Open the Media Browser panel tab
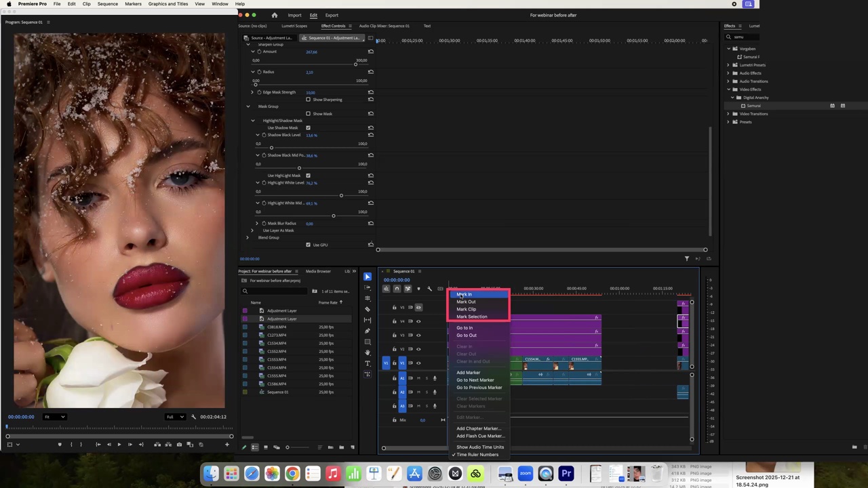Screen dimensions: 868x488 click(x=318, y=271)
